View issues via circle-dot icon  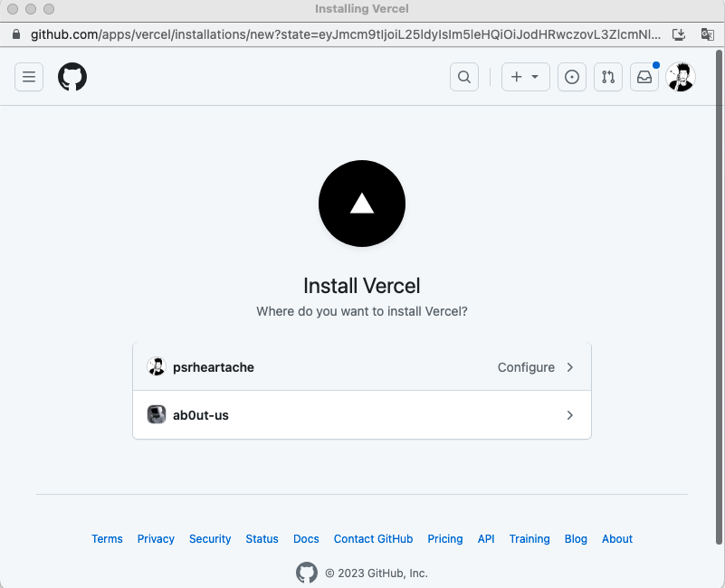point(572,77)
